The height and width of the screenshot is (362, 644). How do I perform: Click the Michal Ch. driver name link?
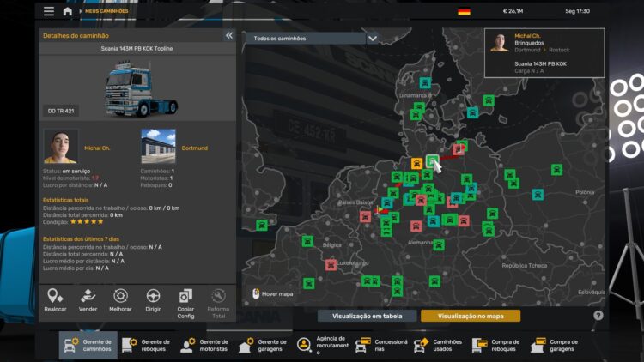(x=97, y=148)
